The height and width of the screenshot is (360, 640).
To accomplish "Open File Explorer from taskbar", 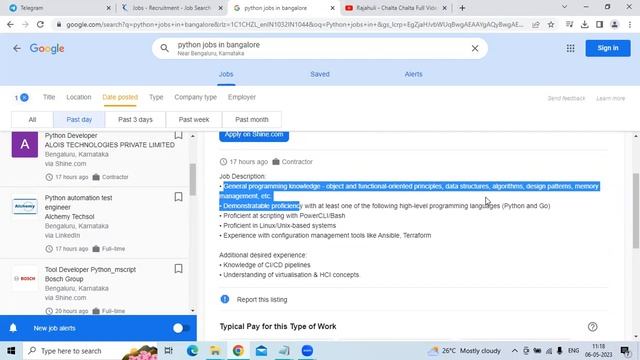I will pos(215,351).
